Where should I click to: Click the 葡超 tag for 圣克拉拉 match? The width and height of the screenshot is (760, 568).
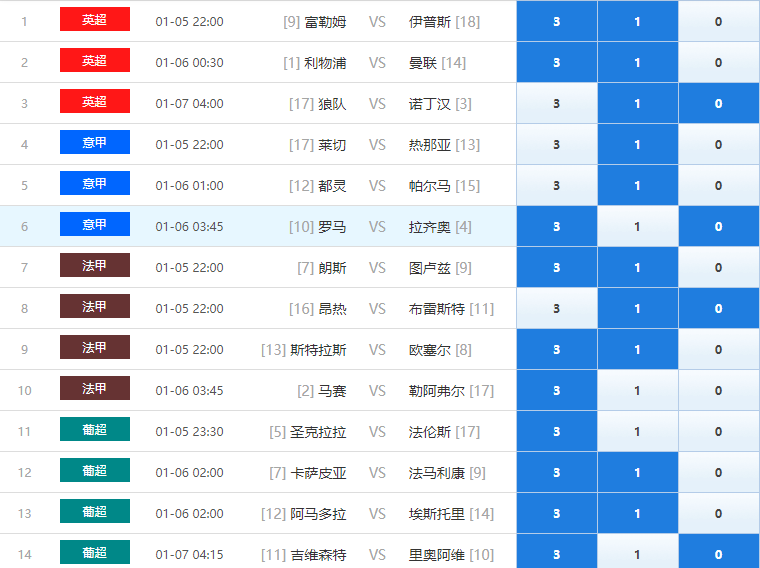coord(95,429)
